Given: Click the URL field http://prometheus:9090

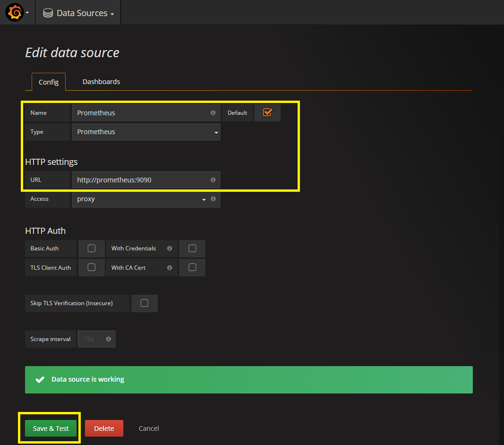Looking at the screenshot, I should 146,180.
